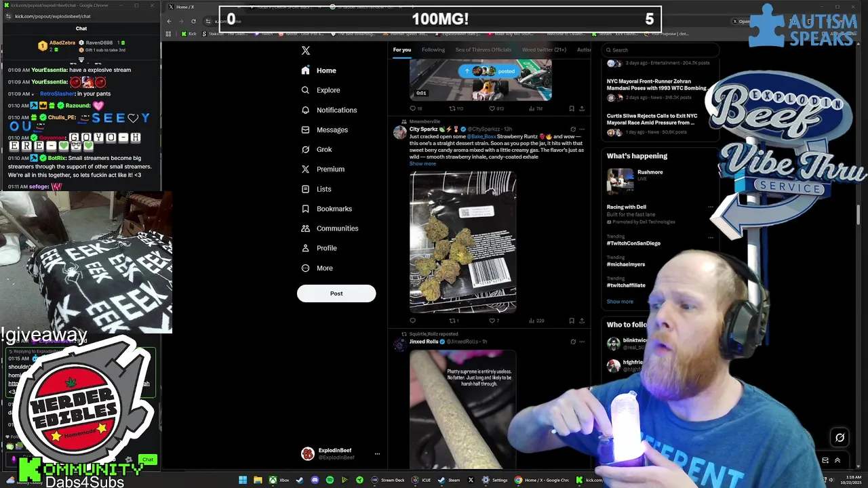The width and height of the screenshot is (868, 488).
Task: Open options for #TwitchConSanDiego trend
Action: tap(711, 237)
